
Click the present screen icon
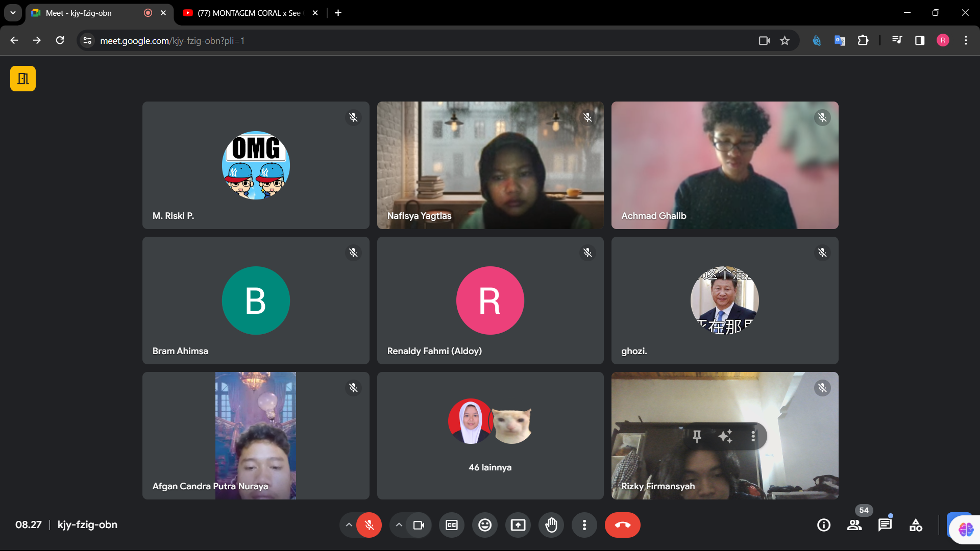518,525
